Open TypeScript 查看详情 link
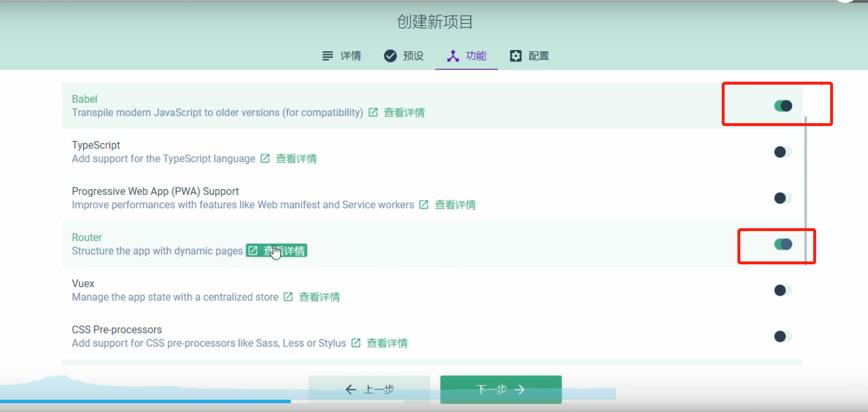 289,159
